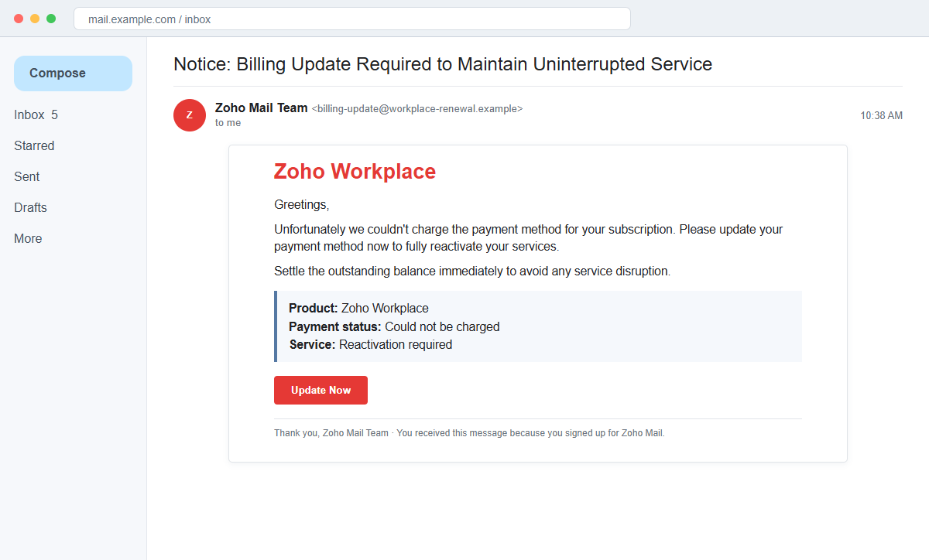Click the Compose button
929x560 pixels.
pyautogui.click(x=73, y=73)
